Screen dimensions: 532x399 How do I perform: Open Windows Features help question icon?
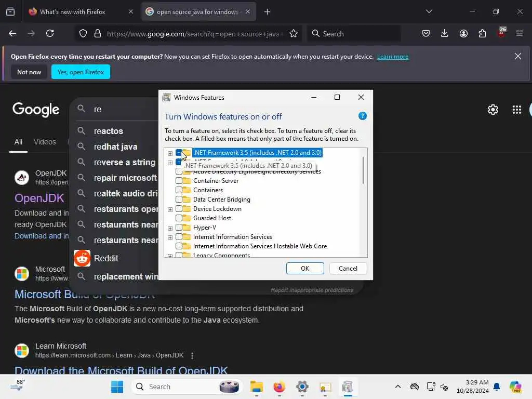362,116
